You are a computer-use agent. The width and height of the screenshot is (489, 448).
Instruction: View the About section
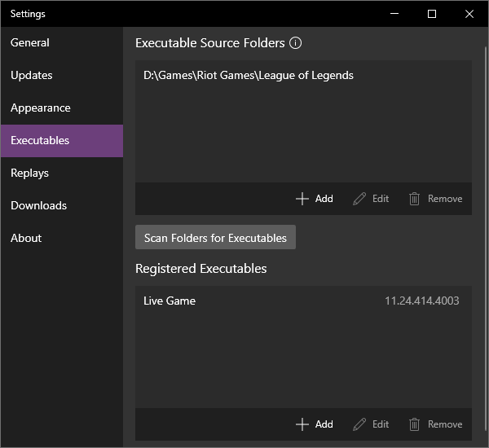click(x=62, y=239)
